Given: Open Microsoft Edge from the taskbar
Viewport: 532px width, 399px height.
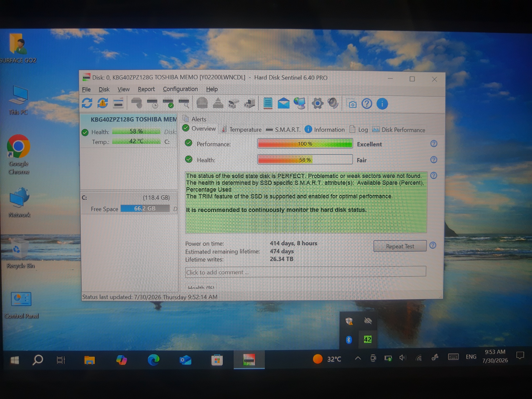Looking at the screenshot, I should (153, 360).
